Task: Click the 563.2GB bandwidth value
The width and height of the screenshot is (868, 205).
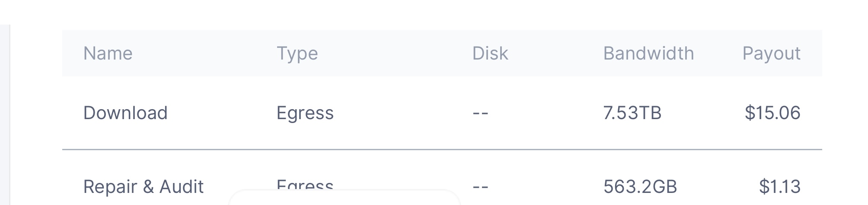Action: 640,187
